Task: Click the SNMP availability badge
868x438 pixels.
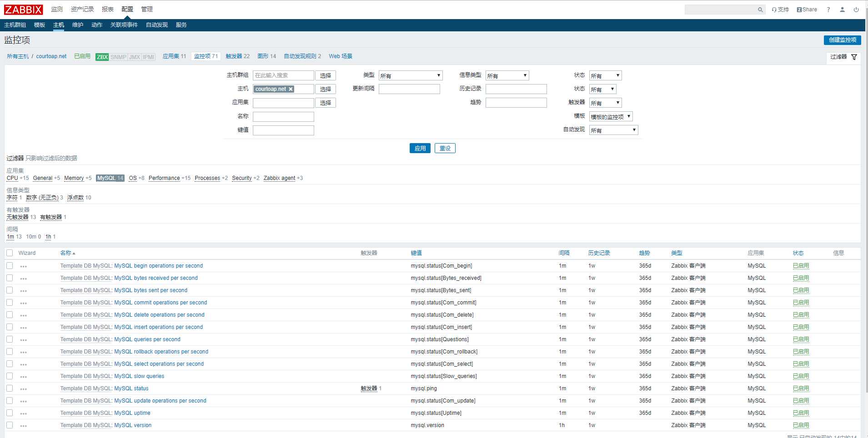Action: click(x=118, y=57)
